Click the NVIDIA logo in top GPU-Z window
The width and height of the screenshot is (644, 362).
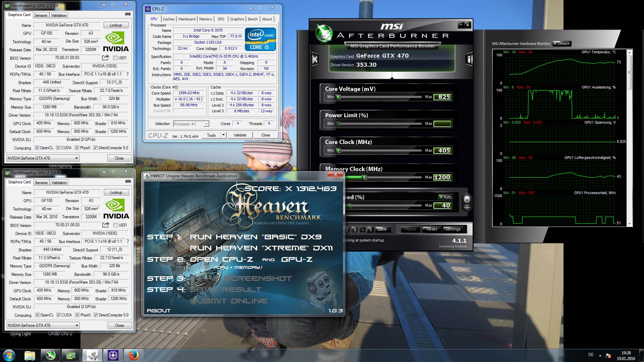pyautogui.click(x=115, y=42)
